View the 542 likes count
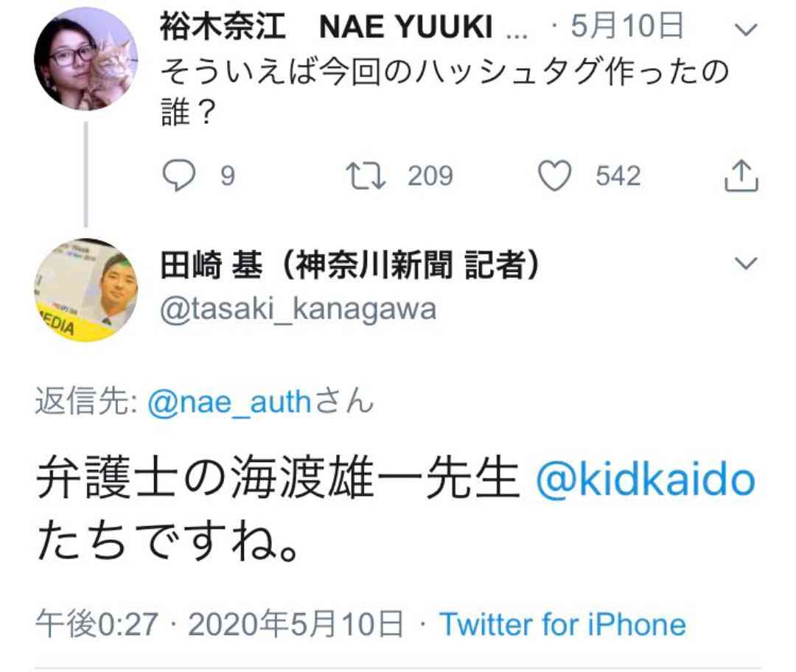 click(x=618, y=175)
